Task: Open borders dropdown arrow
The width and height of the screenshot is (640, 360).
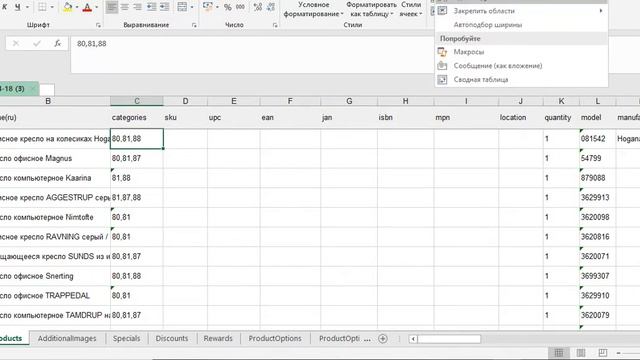Action: [x=52, y=7]
